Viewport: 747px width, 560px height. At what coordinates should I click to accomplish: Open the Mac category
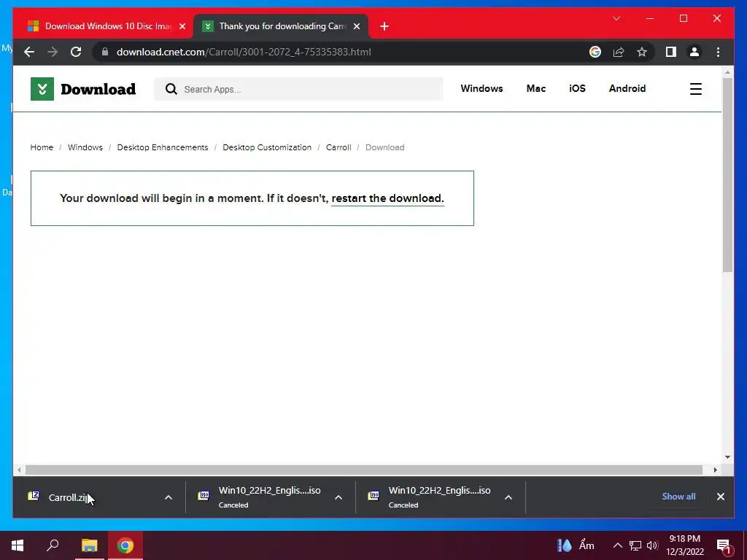pyautogui.click(x=536, y=88)
